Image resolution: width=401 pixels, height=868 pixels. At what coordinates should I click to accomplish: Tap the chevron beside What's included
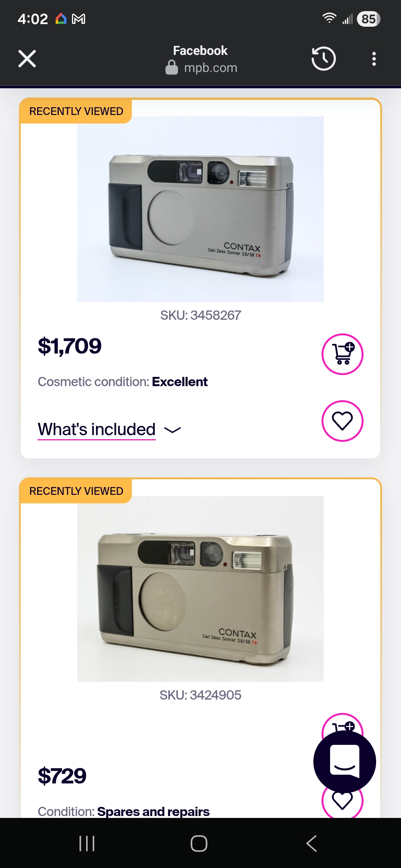click(x=172, y=430)
